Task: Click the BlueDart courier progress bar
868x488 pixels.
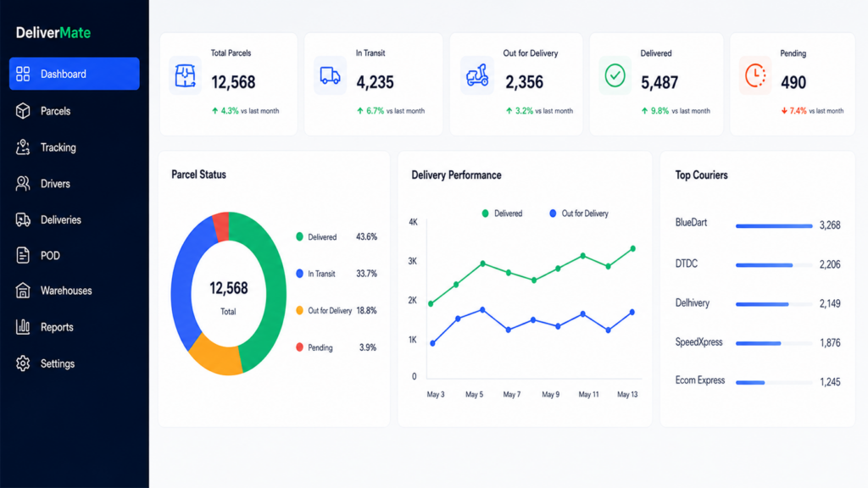Action: (774, 225)
